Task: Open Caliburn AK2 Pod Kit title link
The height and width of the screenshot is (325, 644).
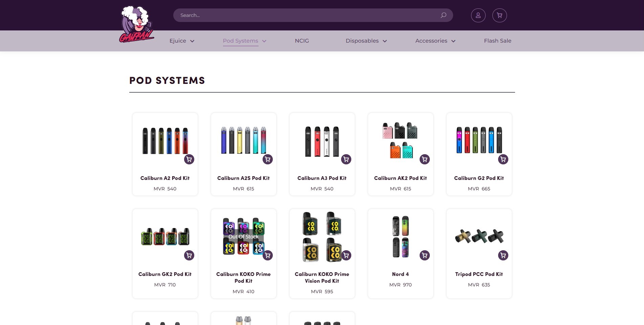Action: pos(400,178)
